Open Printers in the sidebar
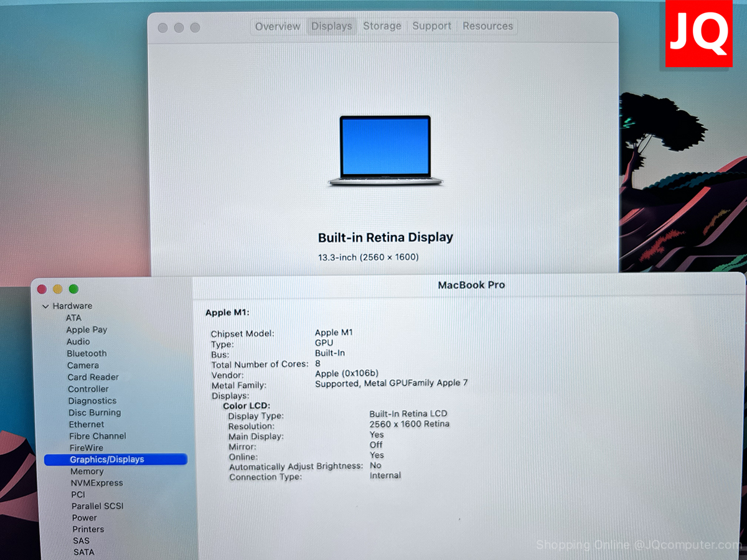747x560 pixels. point(88,530)
